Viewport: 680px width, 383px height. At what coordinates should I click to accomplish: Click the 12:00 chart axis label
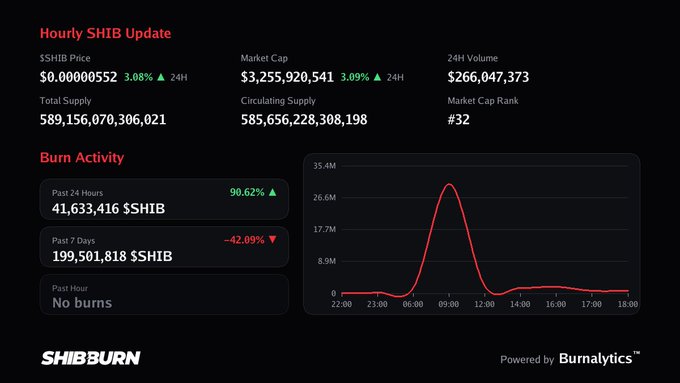pos(484,304)
